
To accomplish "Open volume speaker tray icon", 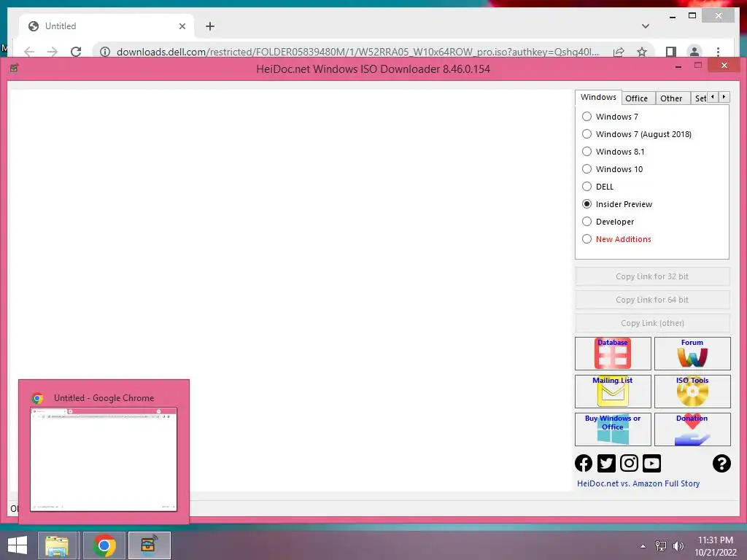I will click(x=678, y=546).
